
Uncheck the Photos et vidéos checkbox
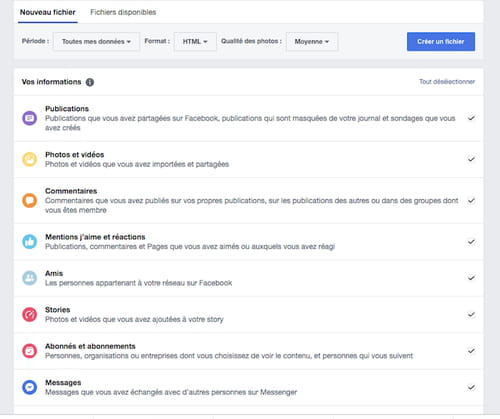(x=471, y=159)
